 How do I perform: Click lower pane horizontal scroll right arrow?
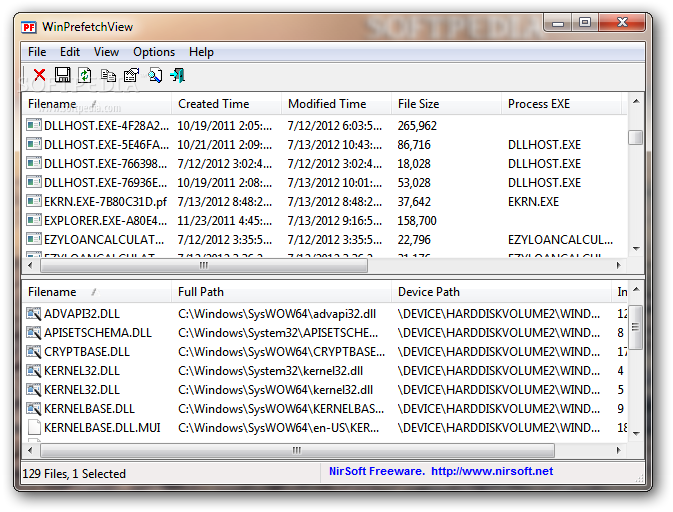(x=618, y=450)
